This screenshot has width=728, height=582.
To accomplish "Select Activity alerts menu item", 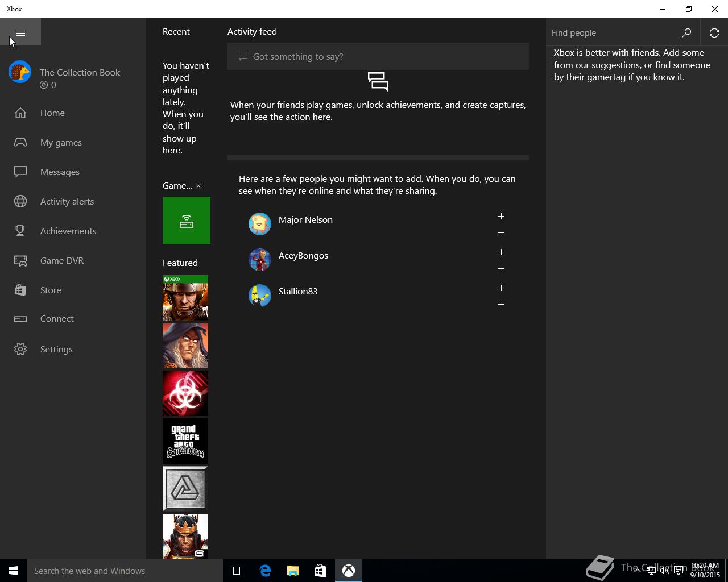I will [67, 202].
